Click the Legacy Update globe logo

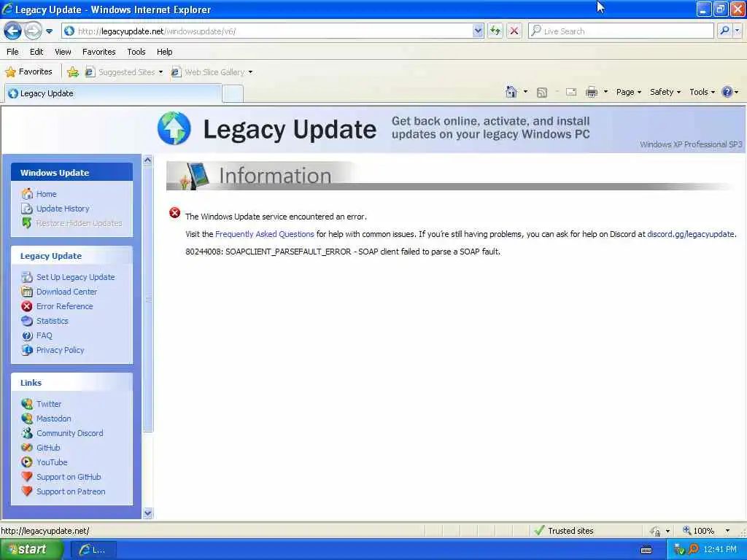174,128
